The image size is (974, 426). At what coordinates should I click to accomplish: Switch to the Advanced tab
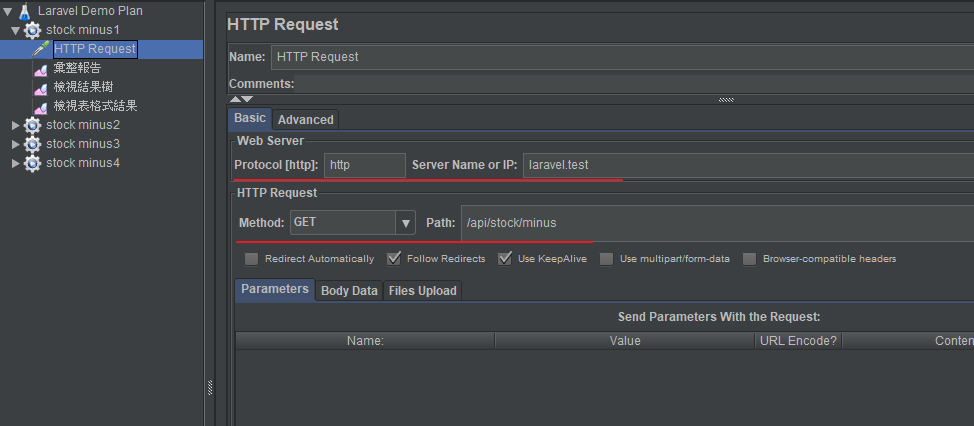[x=305, y=119]
